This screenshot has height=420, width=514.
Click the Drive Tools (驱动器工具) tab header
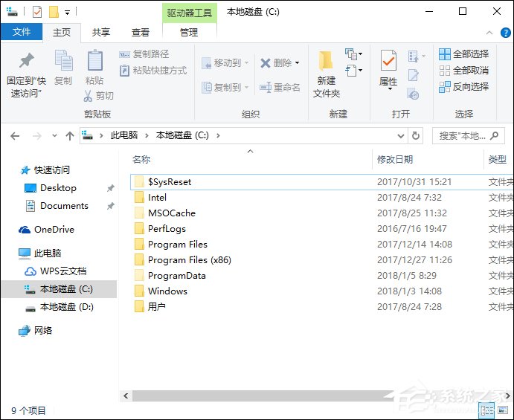190,13
